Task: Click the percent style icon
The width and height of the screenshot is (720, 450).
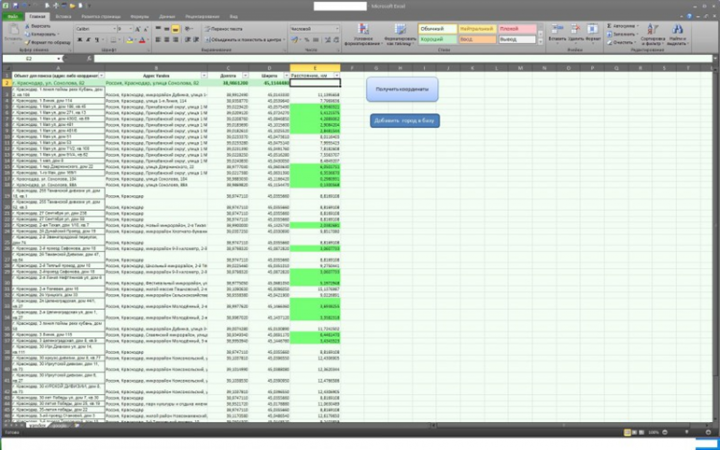Action: [x=307, y=40]
